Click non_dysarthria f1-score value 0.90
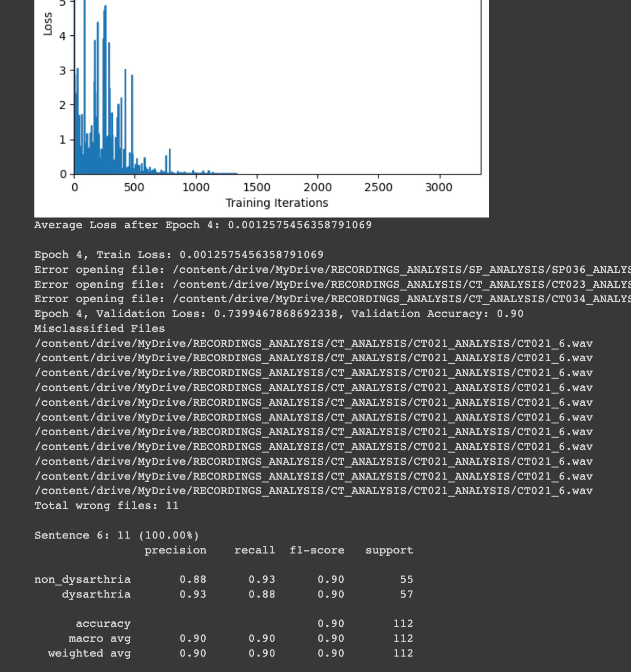This screenshot has width=631, height=672. point(331,580)
